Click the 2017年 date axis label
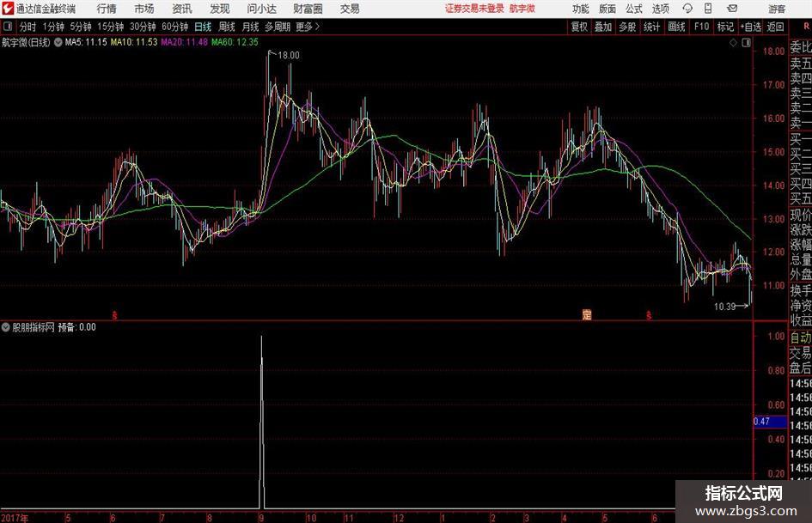 (x=15, y=518)
